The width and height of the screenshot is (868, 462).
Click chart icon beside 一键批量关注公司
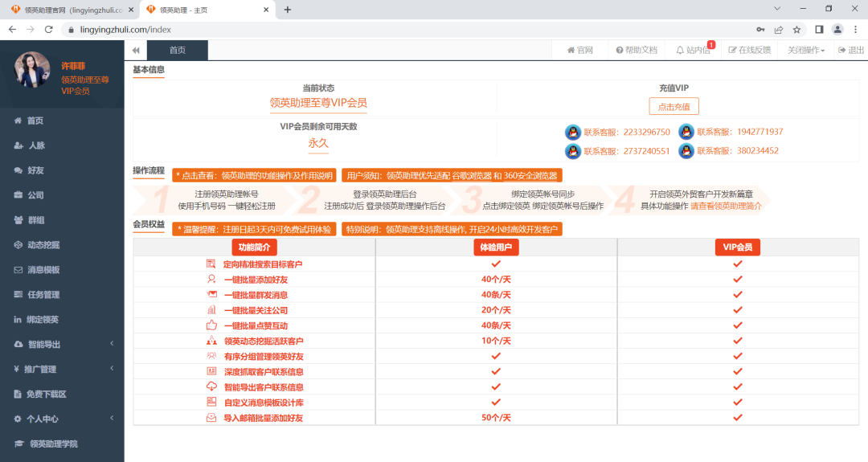[x=211, y=310]
